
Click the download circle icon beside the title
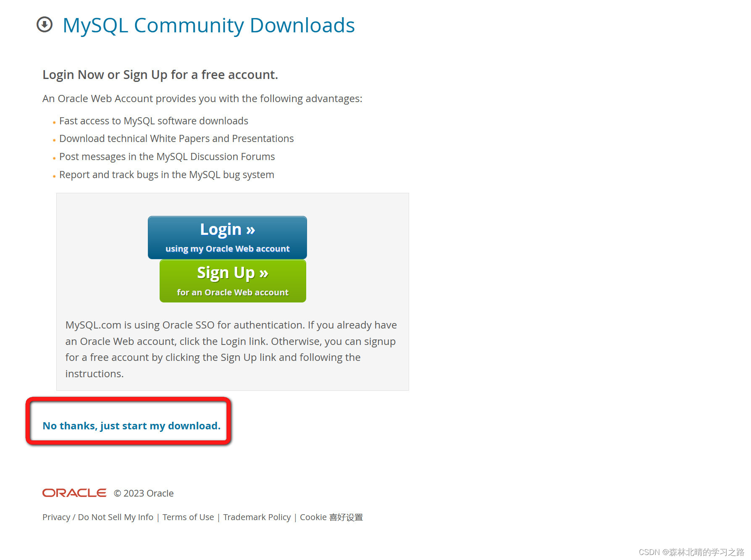click(x=45, y=24)
